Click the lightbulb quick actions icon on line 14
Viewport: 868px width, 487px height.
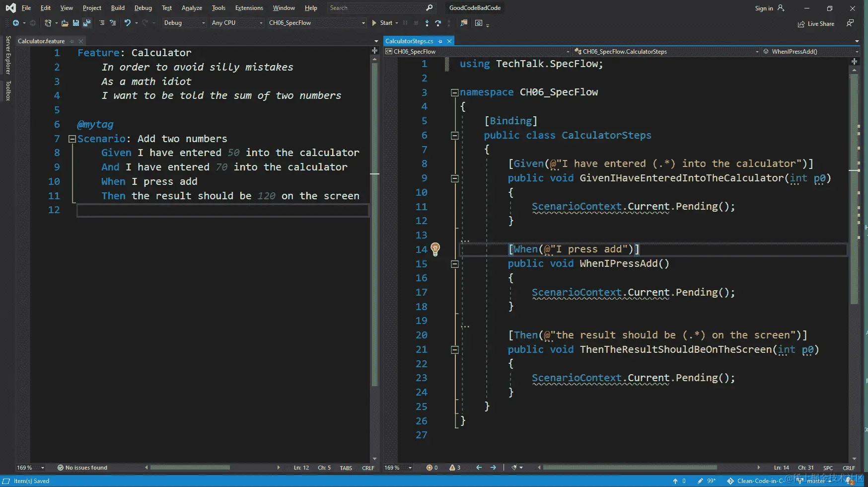pos(435,249)
